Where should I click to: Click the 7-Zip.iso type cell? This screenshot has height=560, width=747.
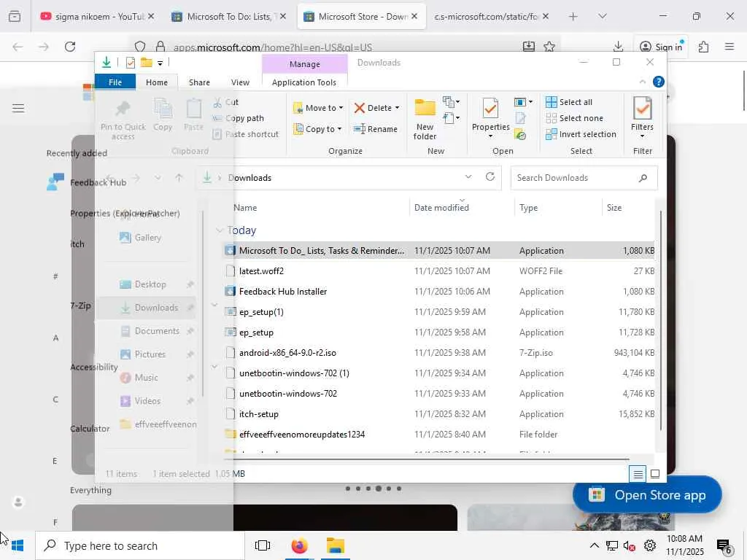[x=536, y=353]
